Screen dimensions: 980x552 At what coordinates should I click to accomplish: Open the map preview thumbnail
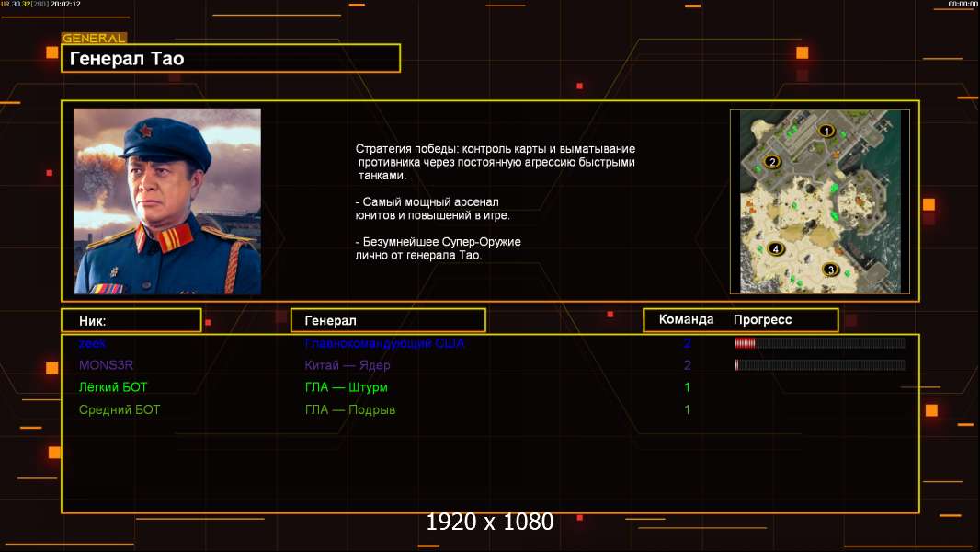(820, 201)
